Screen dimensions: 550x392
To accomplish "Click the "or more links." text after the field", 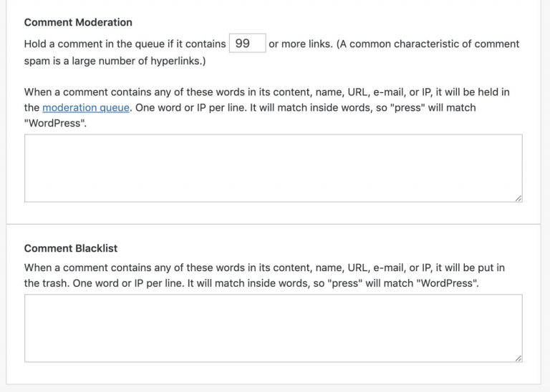I will [x=301, y=44].
